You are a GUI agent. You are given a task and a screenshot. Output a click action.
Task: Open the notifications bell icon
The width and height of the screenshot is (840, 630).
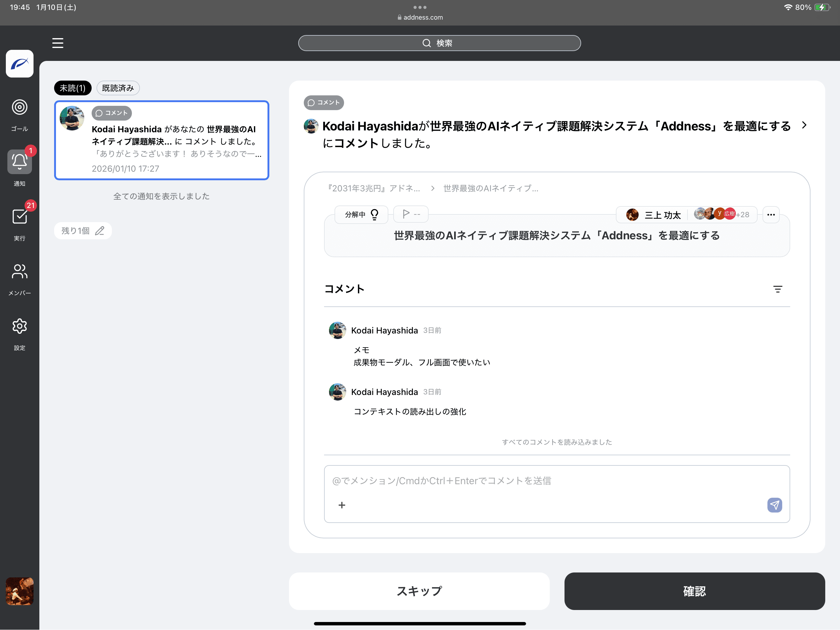(19, 162)
